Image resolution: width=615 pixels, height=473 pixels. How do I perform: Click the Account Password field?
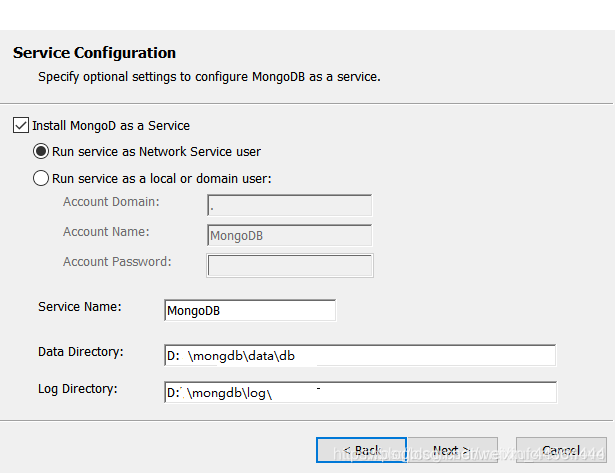pyautogui.click(x=290, y=266)
